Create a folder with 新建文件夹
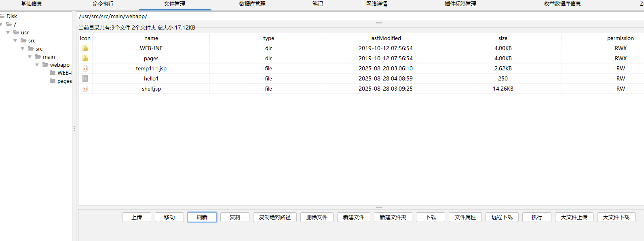Image resolution: width=644 pixels, height=241 pixels. click(393, 217)
